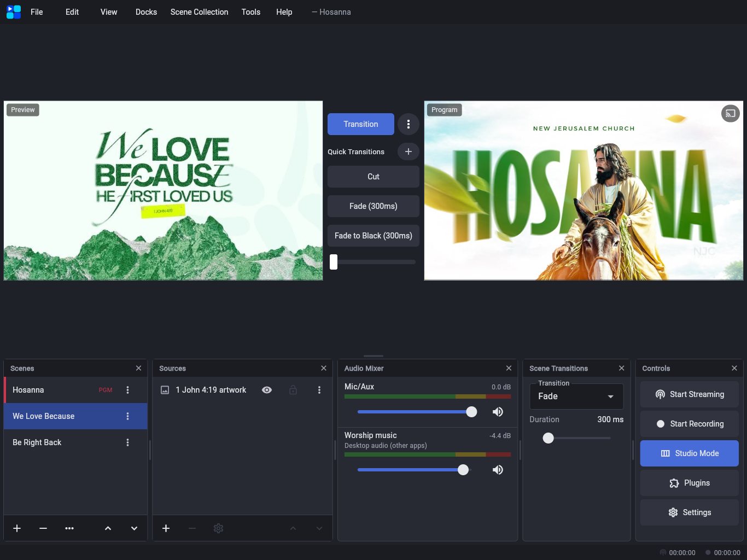The height and width of the screenshot is (560, 747).
Task: Click the OBS logo icon in menu bar
Action: pyautogui.click(x=14, y=12)
